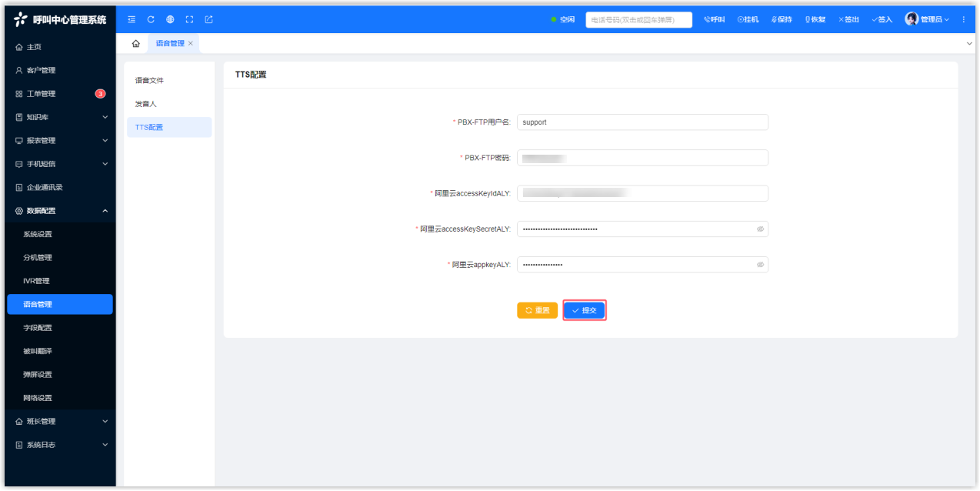Open the 管理员 user dropdown

point(927,19)
